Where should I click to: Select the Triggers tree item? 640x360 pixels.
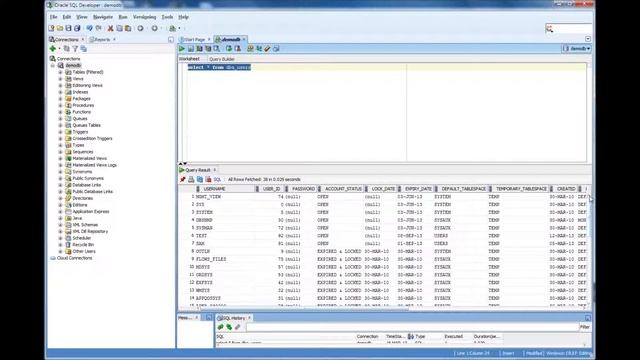pos(80,132)
